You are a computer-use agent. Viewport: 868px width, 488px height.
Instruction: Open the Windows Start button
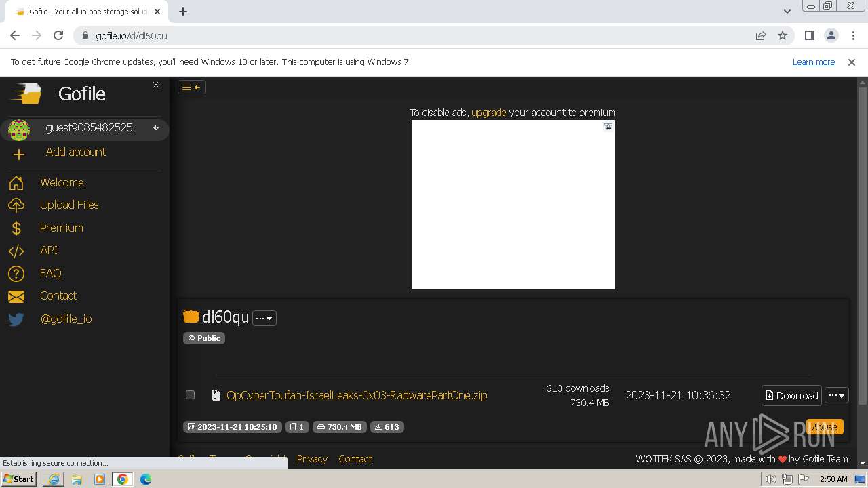pyautogui.click(x=19, y=479)
